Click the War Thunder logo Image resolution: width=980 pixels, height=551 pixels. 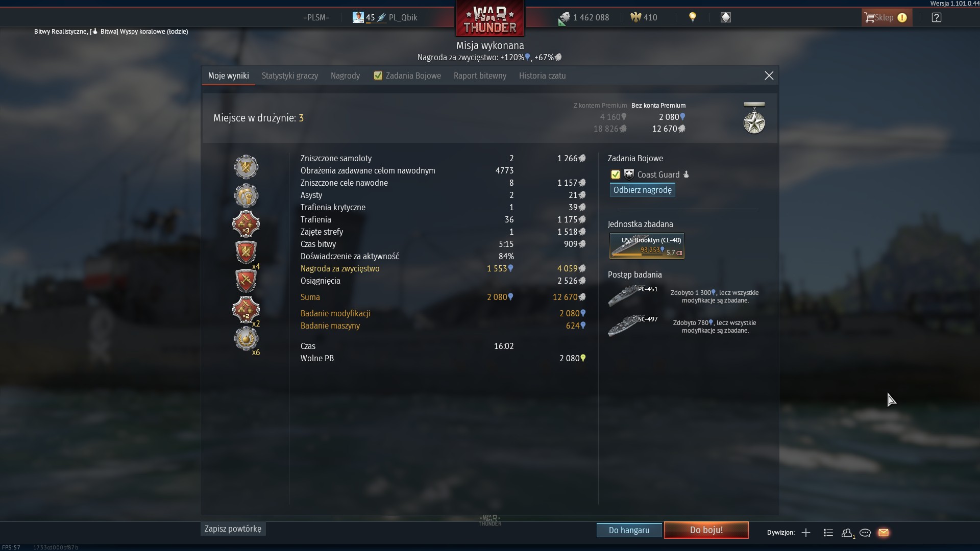click(x=490, y=19)
